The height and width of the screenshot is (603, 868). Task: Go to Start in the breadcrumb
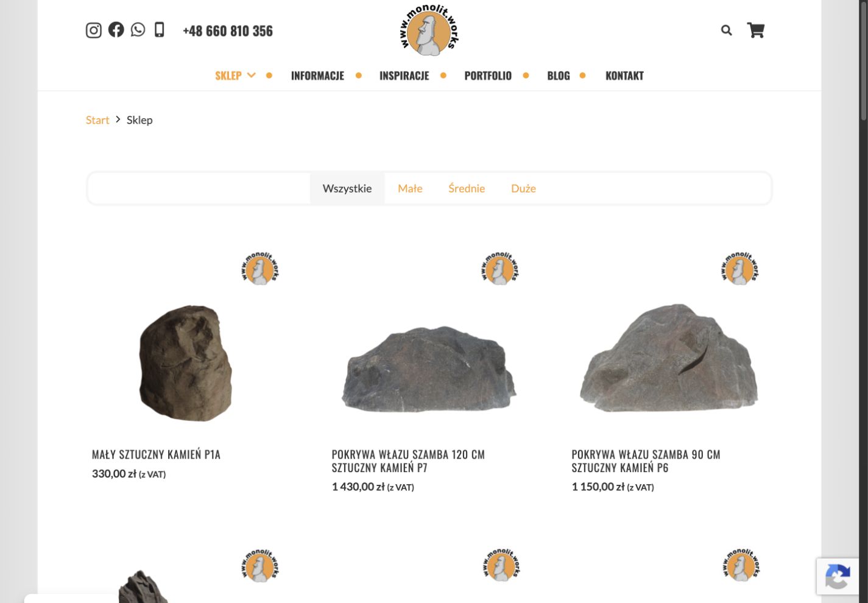pos(97,120)
